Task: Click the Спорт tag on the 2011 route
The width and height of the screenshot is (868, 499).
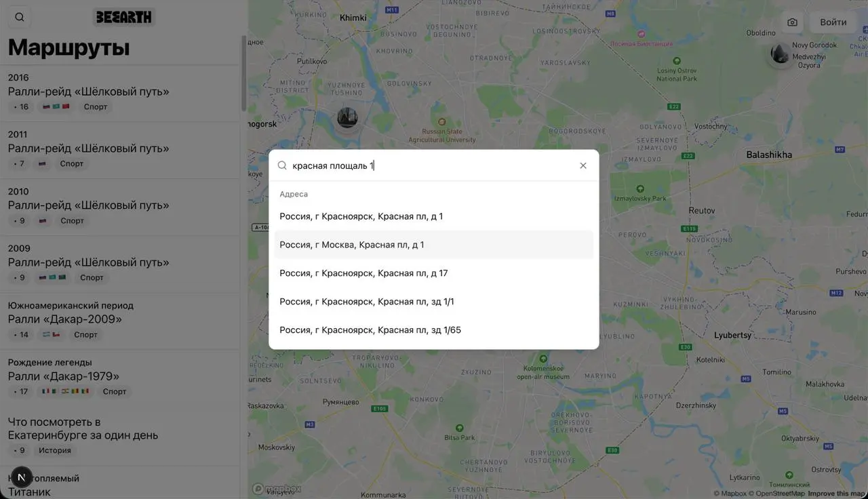Action: click(x=72, y=163)
